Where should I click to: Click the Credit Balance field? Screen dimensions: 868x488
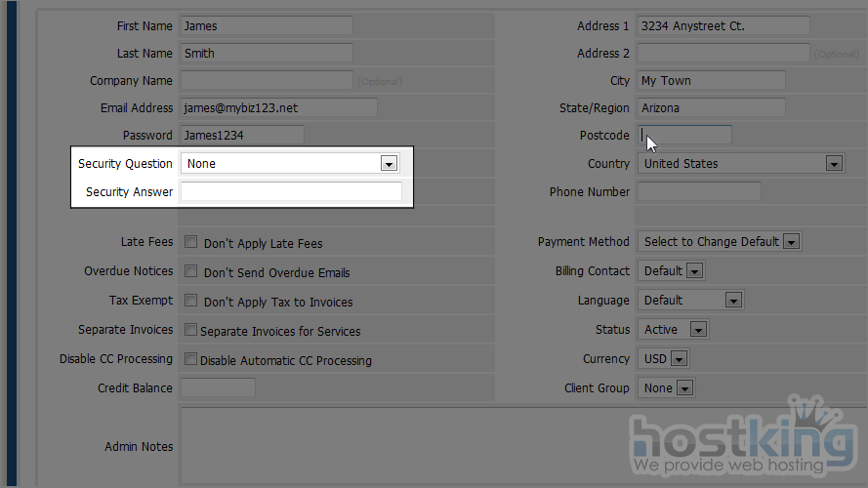click(218, 388)
